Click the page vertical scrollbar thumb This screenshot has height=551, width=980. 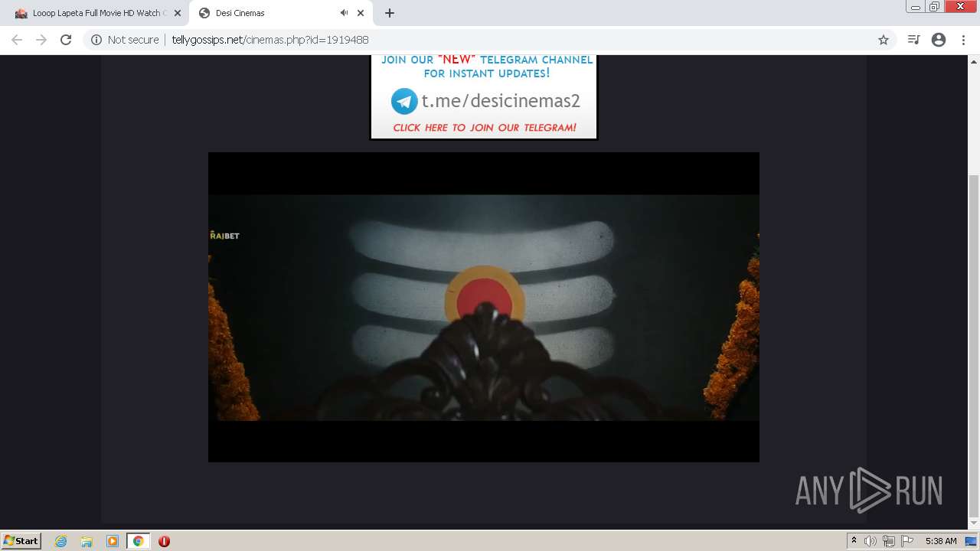point(973,344)
